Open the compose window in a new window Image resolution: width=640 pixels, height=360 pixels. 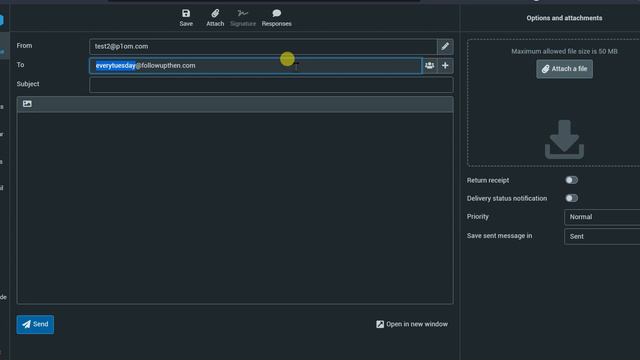412,324
